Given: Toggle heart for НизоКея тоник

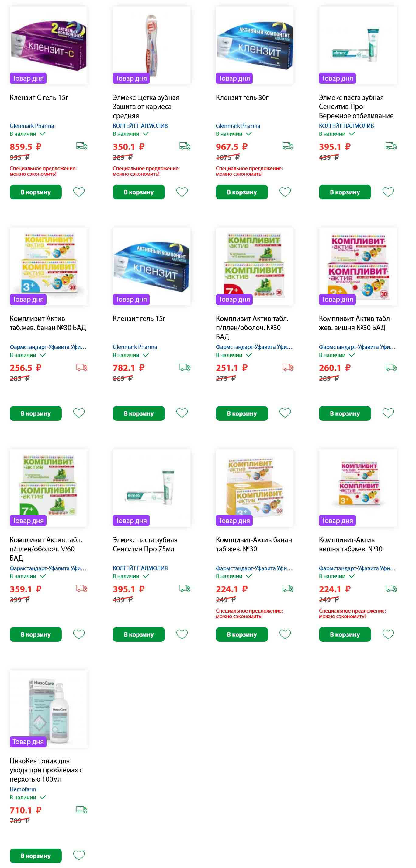Looking at the screenshot, I should [79, 855].
